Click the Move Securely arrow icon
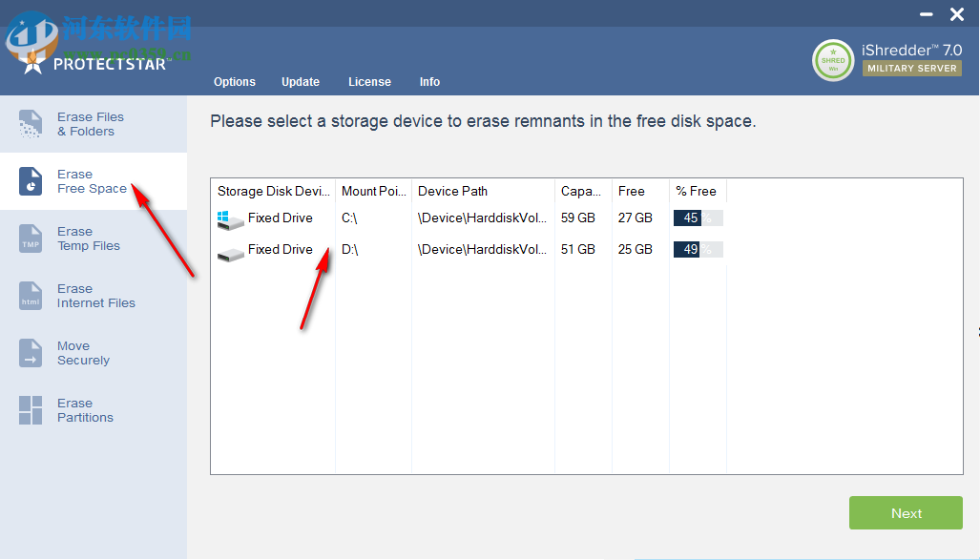The image size is (980, 560). pos(31,353)
